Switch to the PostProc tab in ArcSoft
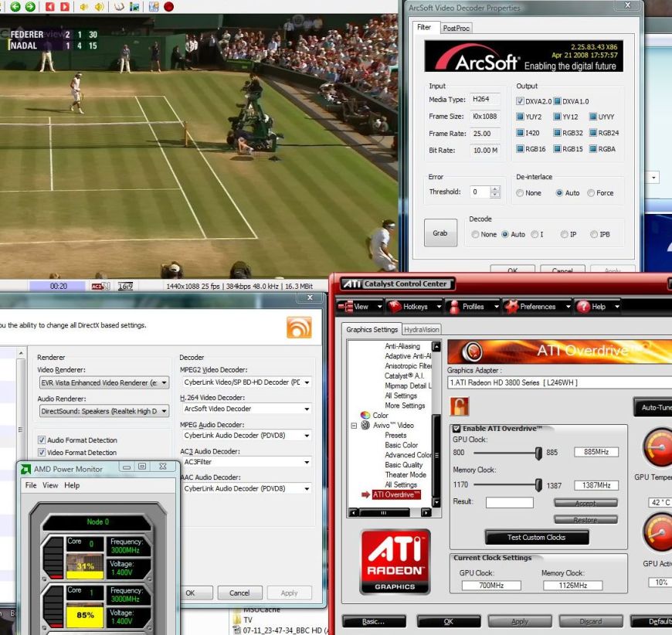The height and width of the screenshot is (635, 672). tap(456, 28)
